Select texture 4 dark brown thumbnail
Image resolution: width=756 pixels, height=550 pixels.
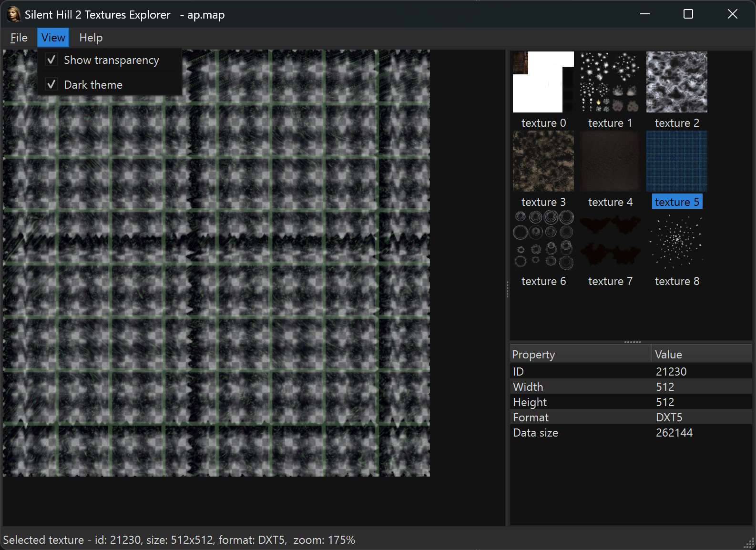pos(610,161)
